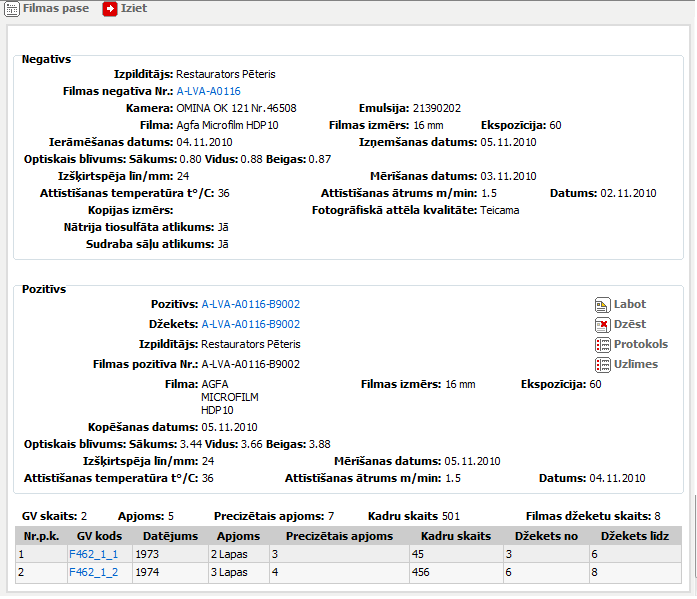Click the Kadru skaits column header
697x599 pixels.
[x=456, y=536]
